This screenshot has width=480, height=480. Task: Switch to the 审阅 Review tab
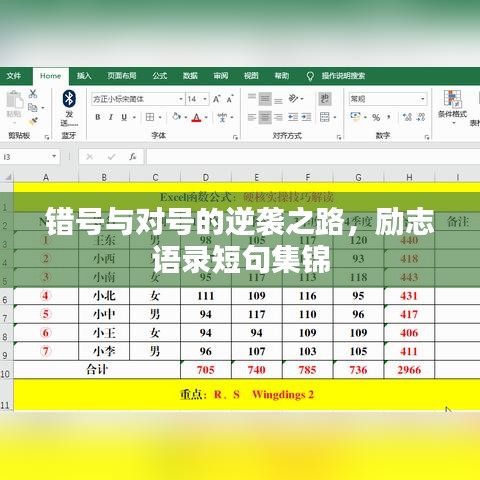[x=221, y=76]
